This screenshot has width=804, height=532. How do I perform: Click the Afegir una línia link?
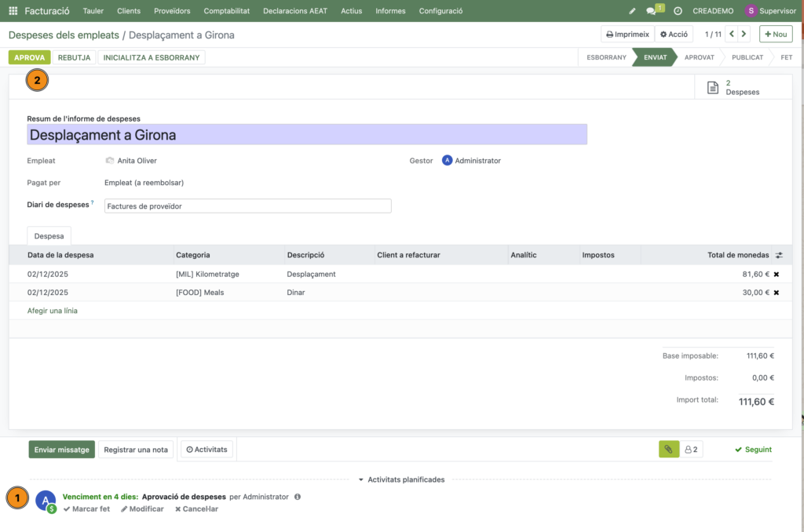pos(53,311)
